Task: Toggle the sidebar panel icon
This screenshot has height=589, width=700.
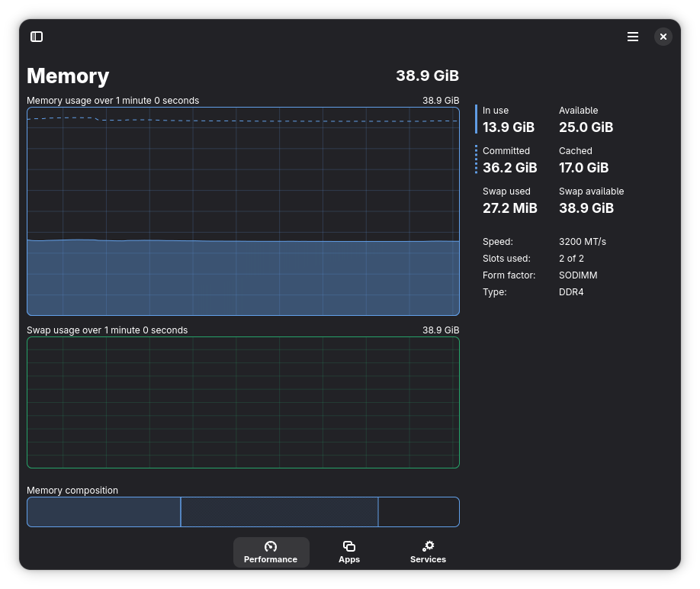Action: coord(37,37)
